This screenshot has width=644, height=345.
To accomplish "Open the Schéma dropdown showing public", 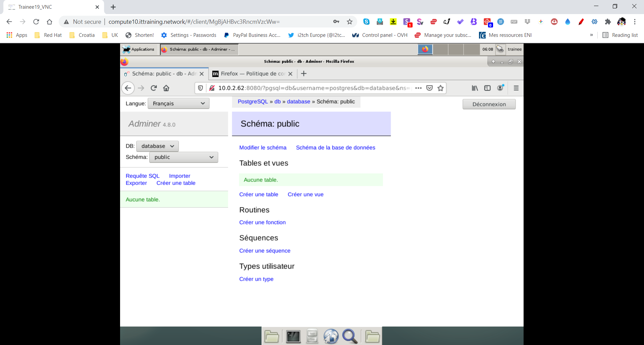I will point(183,157).
